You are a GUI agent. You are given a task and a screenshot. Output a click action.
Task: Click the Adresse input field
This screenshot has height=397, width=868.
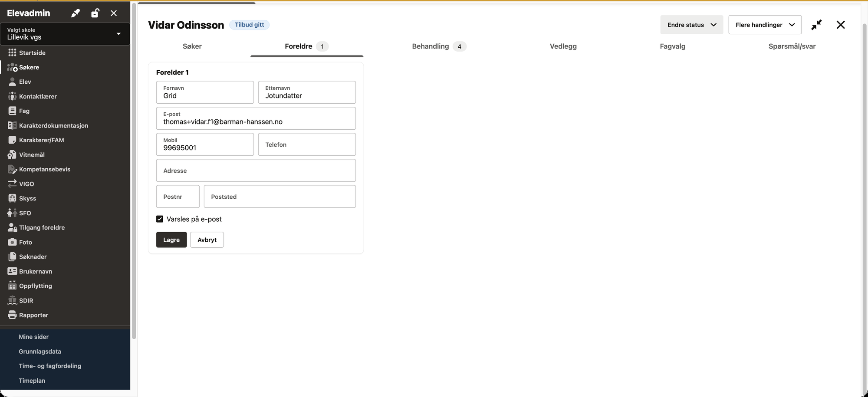(256, 171)
